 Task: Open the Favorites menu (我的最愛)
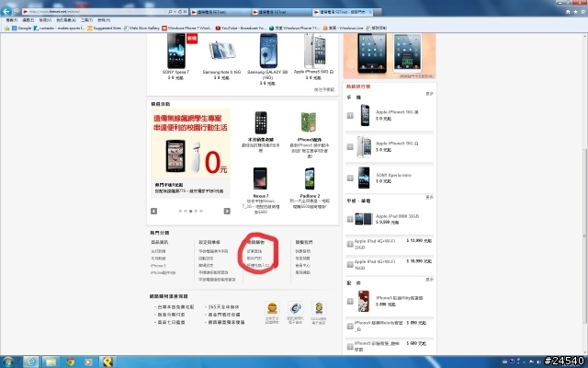66,20
